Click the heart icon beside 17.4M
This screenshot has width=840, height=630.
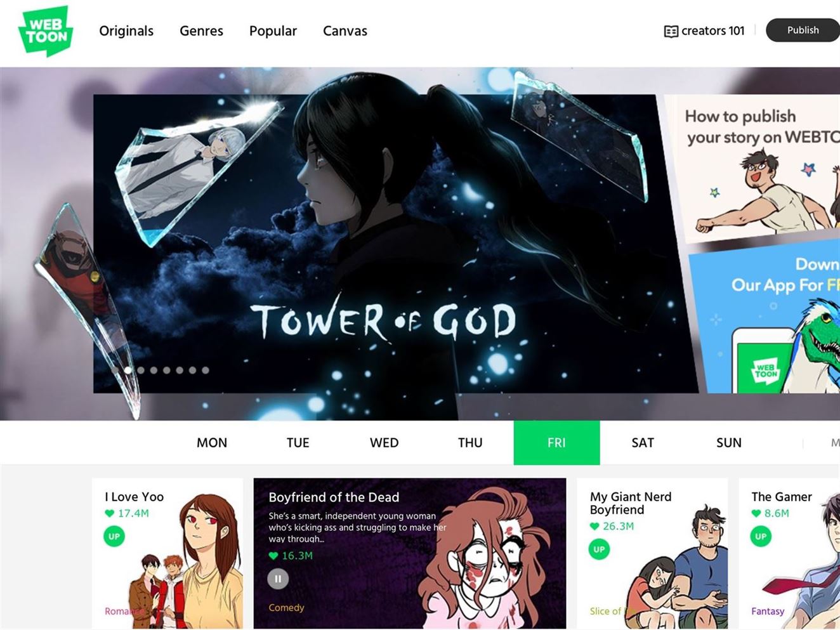click(110, 513)
